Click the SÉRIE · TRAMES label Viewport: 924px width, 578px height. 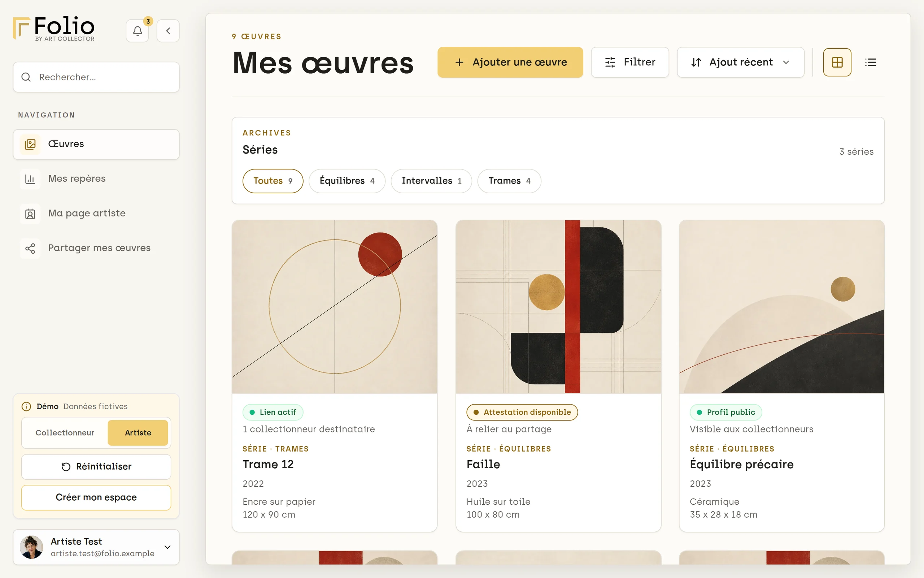coord(275,449)
